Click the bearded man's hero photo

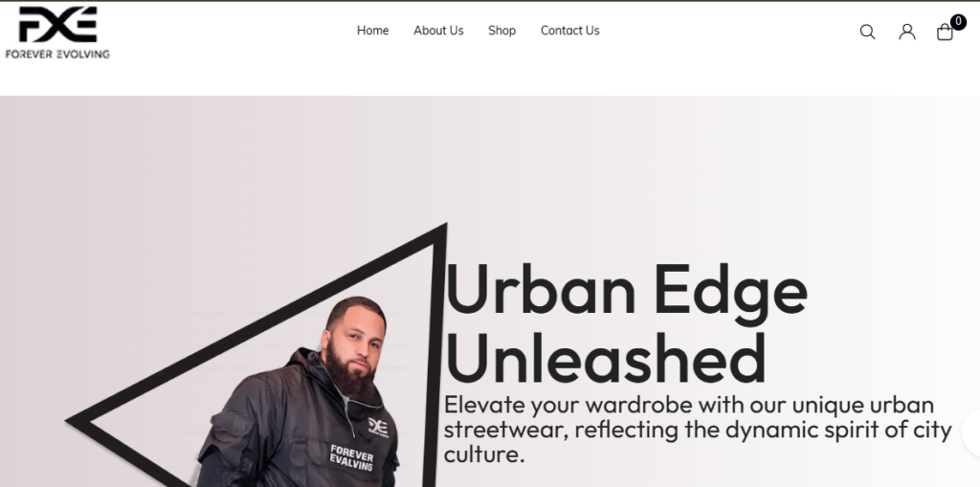point(299,392)
